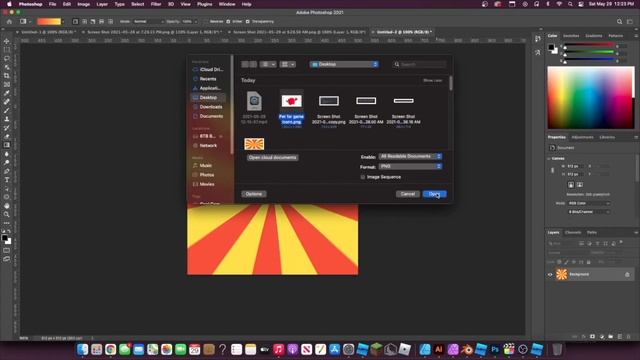Select the Eyedropper tool
640x360 pixels.
click(7, 93)
